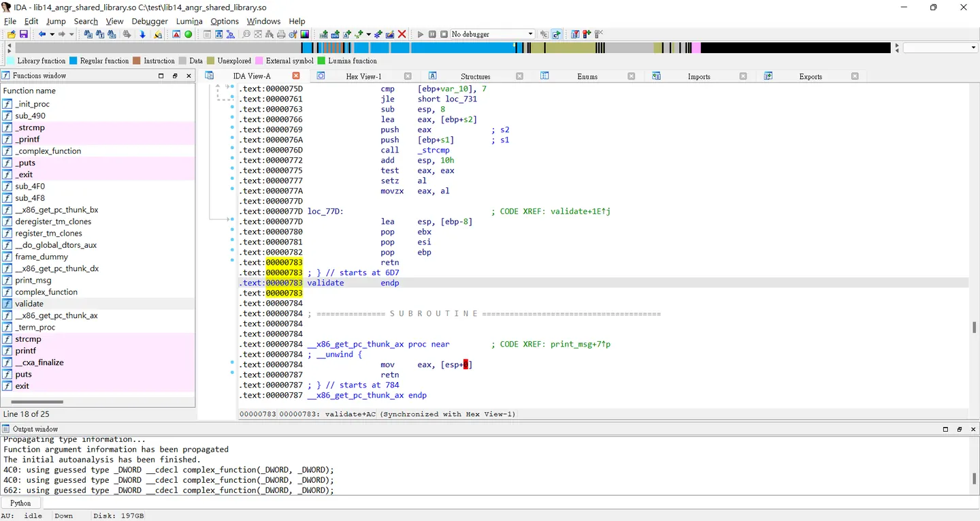Click the Regular function color swatch
The height and width of the screenshot is (521, 980).
[73, 61]
